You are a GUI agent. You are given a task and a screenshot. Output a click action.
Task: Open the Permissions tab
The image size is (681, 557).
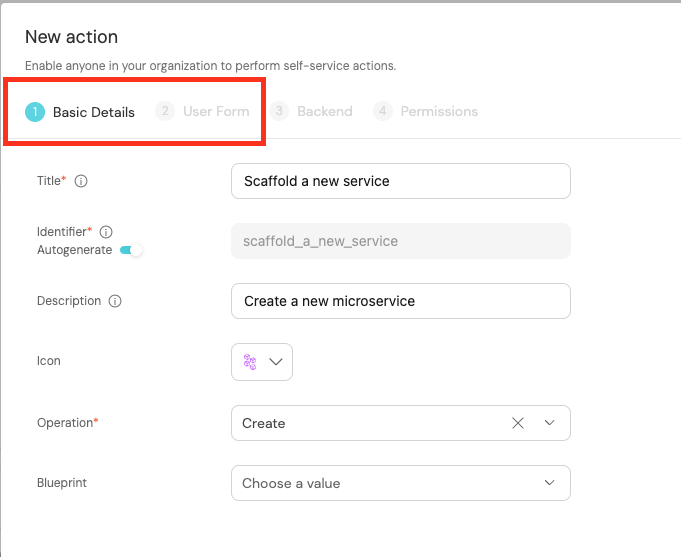click(x=439, y=112)
